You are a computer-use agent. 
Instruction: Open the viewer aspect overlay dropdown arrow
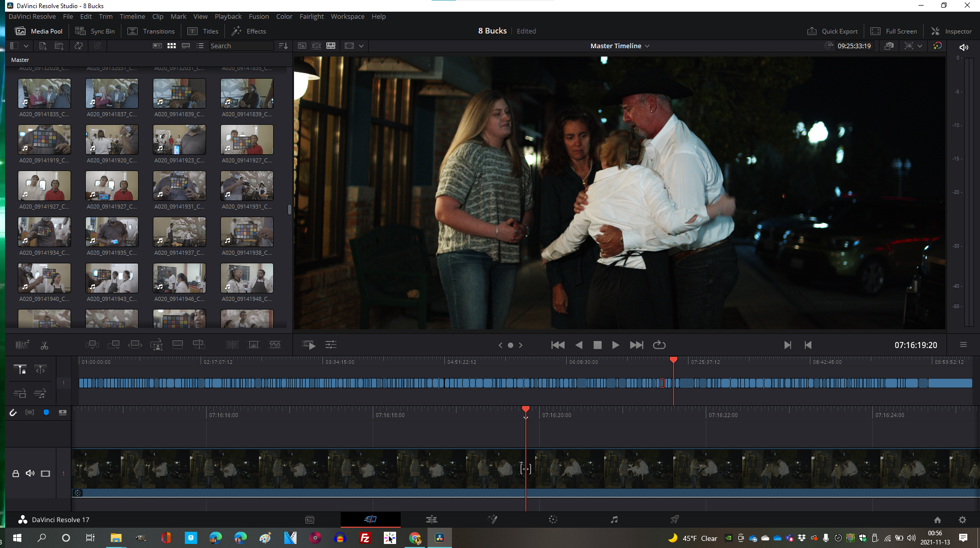(x=361, y=46)
